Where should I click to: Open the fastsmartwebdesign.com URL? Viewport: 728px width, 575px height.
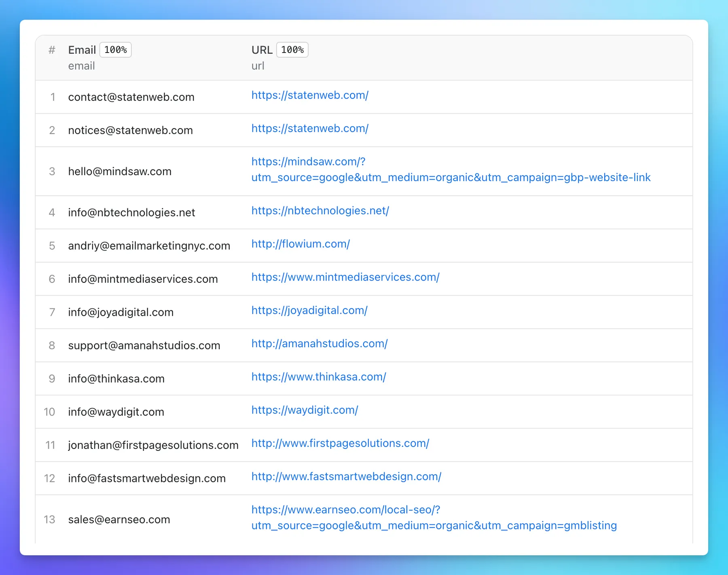(x=346, y=477)
